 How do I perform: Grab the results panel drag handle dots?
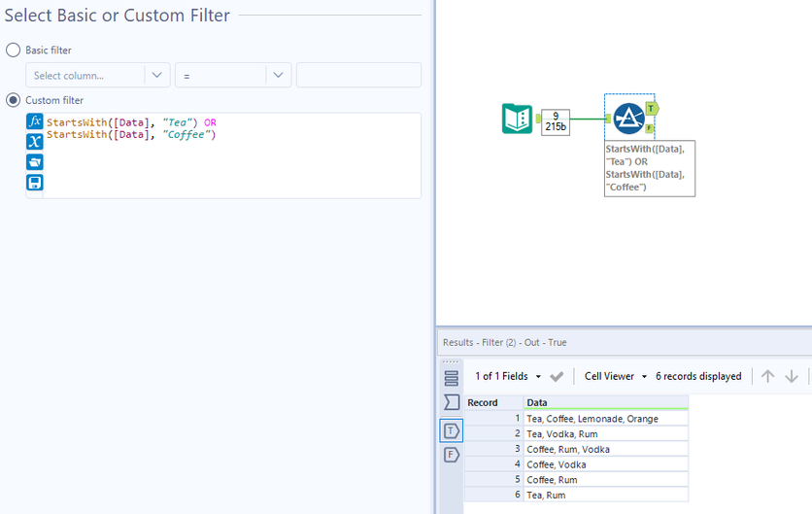point(451,362)
